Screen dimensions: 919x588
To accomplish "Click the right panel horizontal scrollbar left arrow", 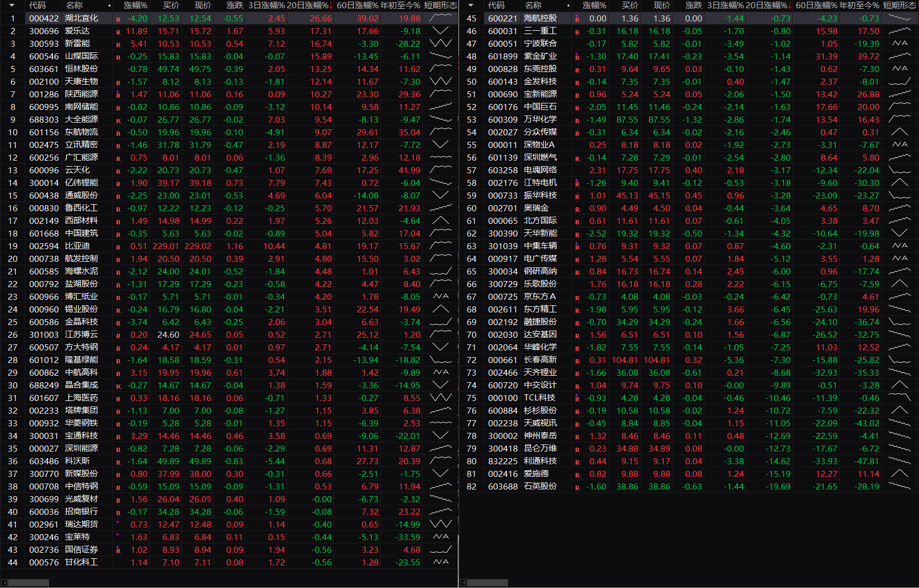I will 463,582.
